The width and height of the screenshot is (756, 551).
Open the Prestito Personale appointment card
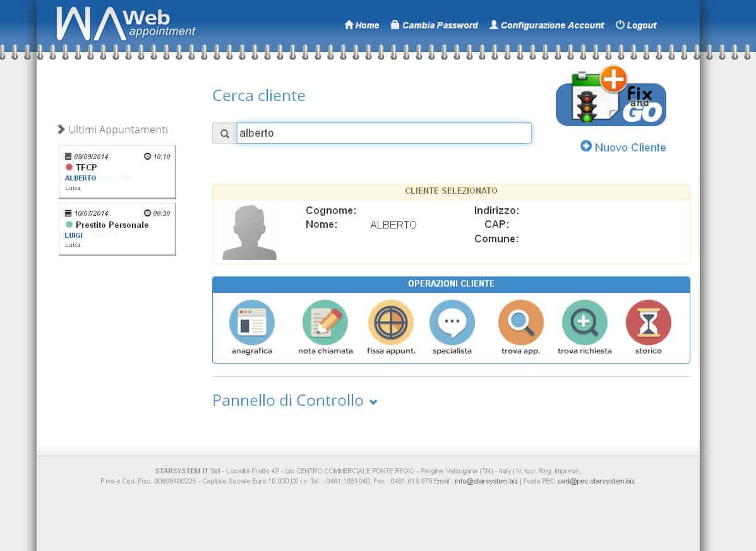tap(117, 228)
